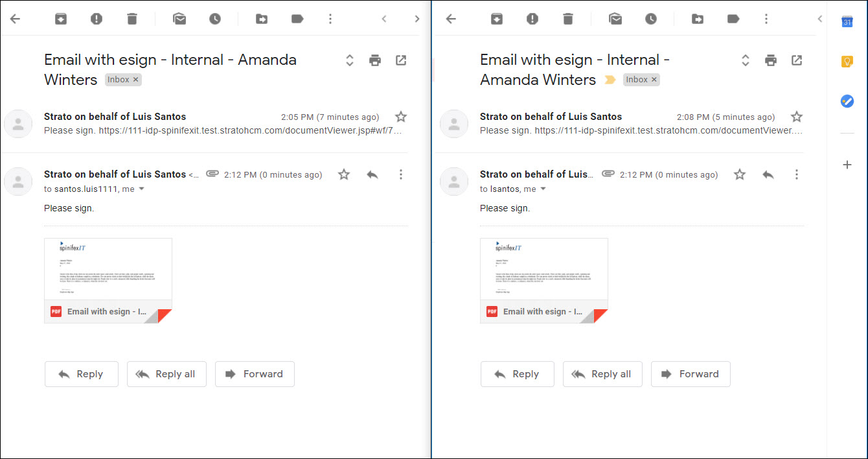Star the 2:08 PM message
Screen dimensions: 868x459
[x=797, y=117]
